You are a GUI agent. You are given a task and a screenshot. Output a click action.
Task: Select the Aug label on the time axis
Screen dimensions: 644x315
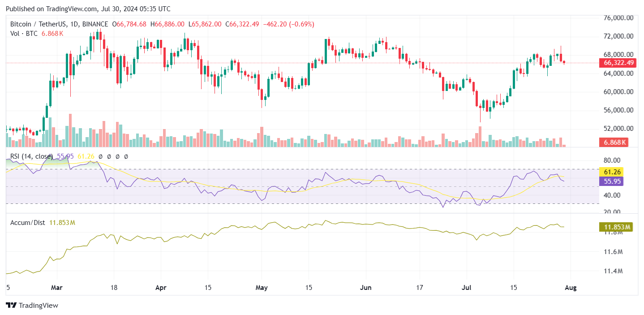[x=571, y=288]
